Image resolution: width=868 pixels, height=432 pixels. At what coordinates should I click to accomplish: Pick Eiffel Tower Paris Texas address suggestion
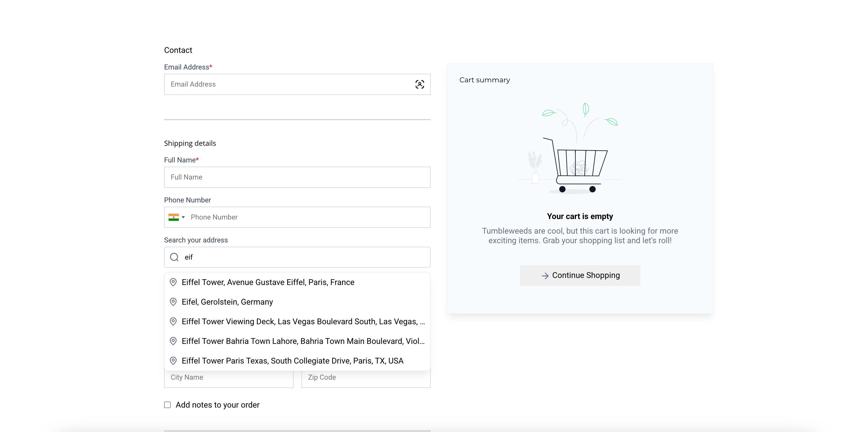293,361
